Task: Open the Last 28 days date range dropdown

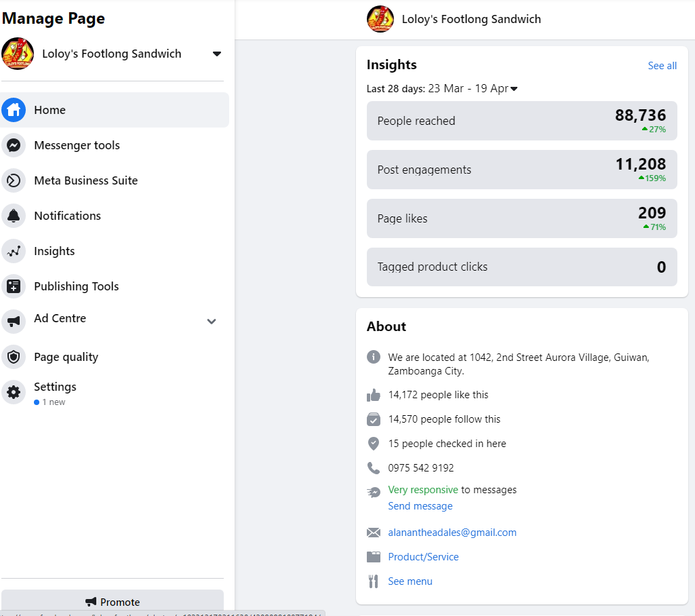Action: (x=514, y=89)
